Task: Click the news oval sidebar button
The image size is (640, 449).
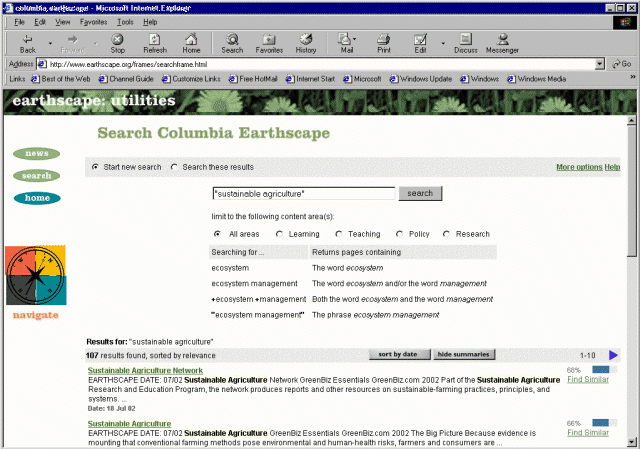Action: [37, 153]
